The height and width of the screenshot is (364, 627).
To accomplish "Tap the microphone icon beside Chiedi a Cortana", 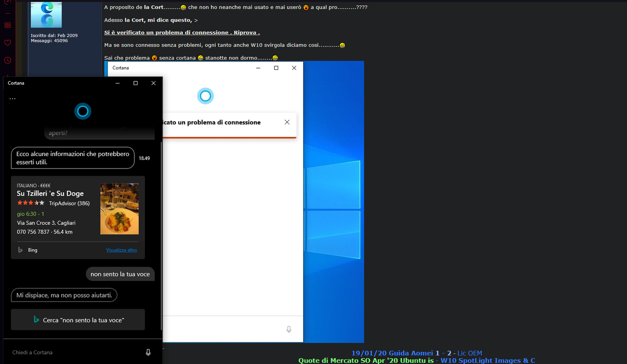I will pyautogui.click(x=148, y=352).
